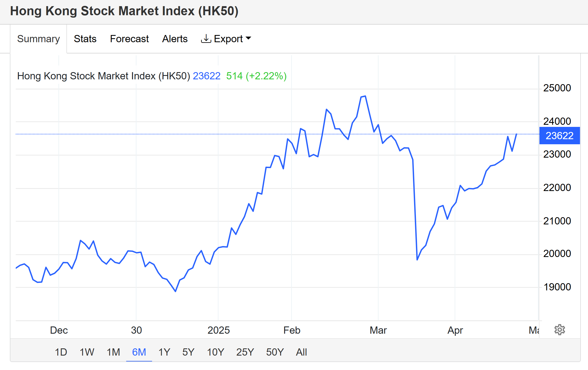Go to the Alerts tab
This screenshot has width=588, height=370.
point(175,39)
